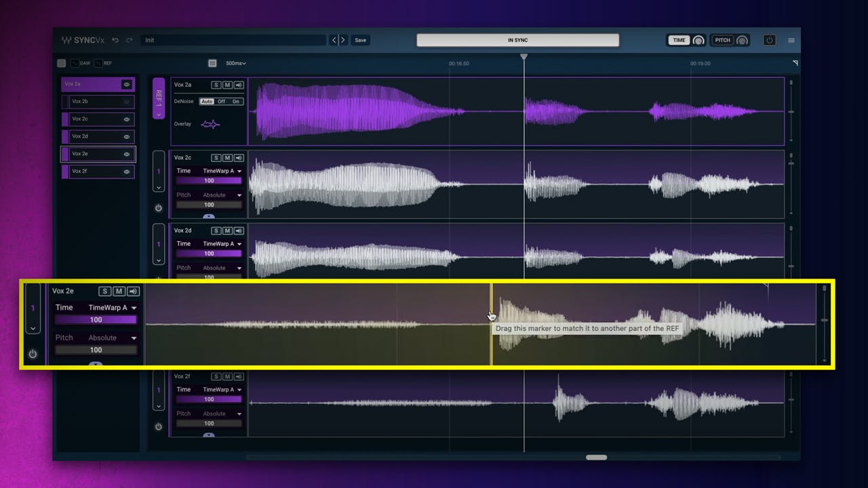Viewport: 868px width, 488px height.
Task: Click the power icon of Vox 2c track
Action: (x=159, y=208)
